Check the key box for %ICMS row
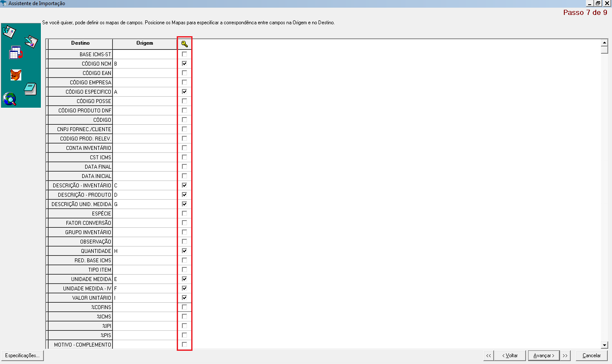The height and width of the screenshot is (364, 612). (184, 316)
